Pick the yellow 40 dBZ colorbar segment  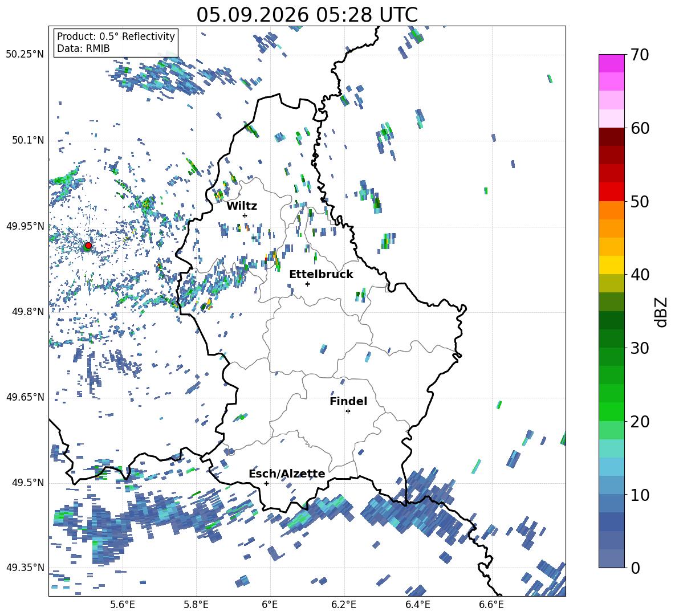(x=611, y=265)
